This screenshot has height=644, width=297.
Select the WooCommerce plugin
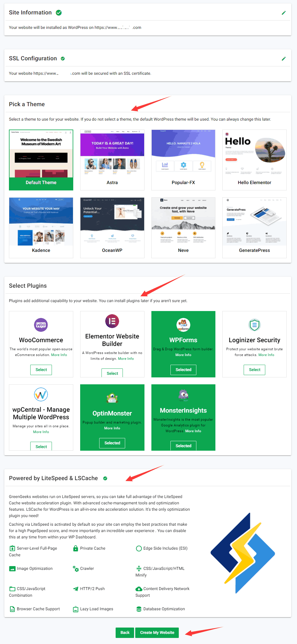[41, 370]
